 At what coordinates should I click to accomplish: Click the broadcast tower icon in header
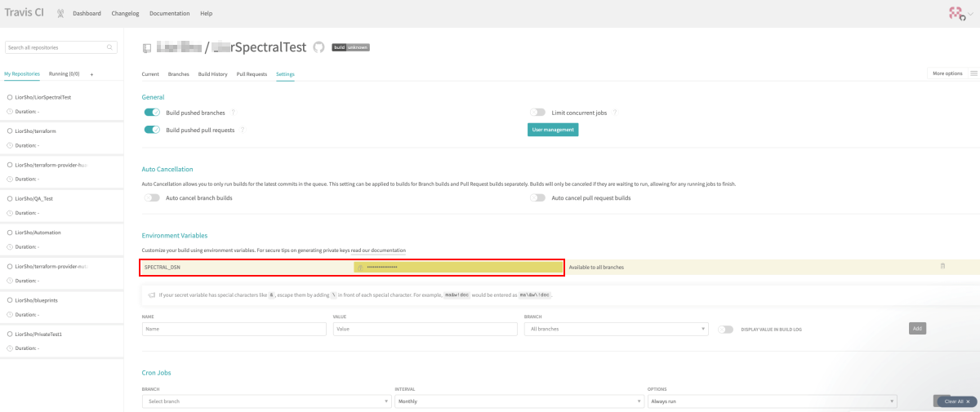(x=60, y=13)
